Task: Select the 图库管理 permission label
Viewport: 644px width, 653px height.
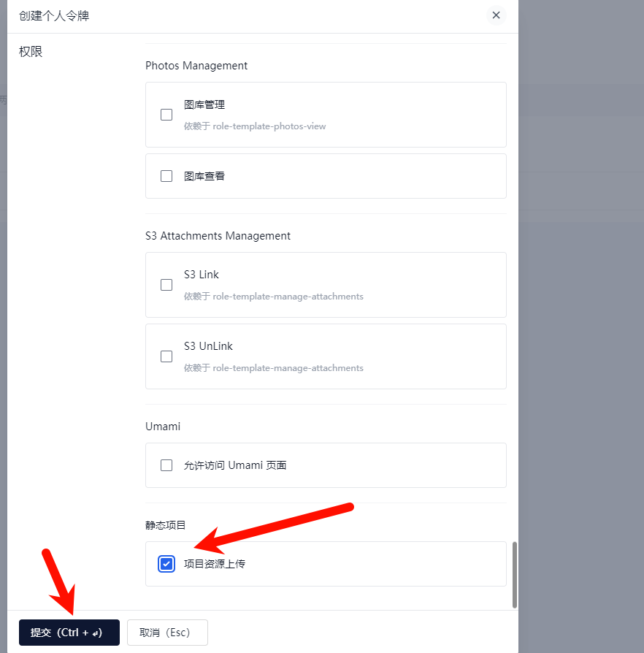Action: click(204, 104)
